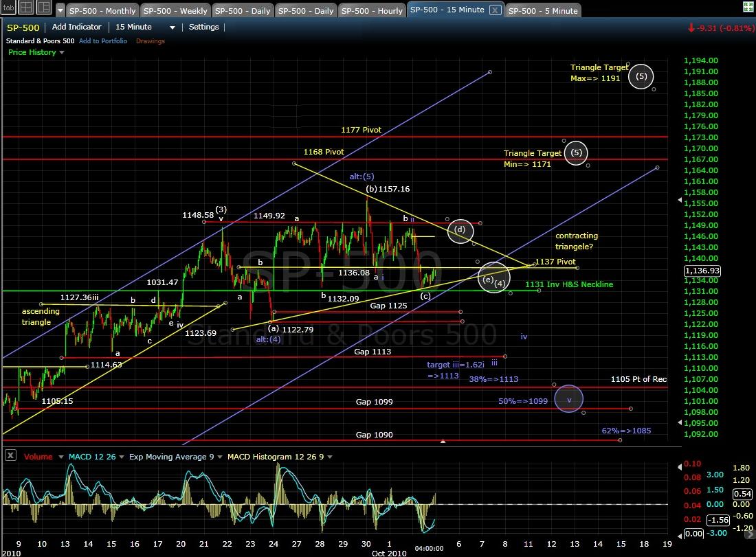This screenshot has width=756, height=557.
Task: Click the MACD 12 26 indicator label
Action: point(92,457)
